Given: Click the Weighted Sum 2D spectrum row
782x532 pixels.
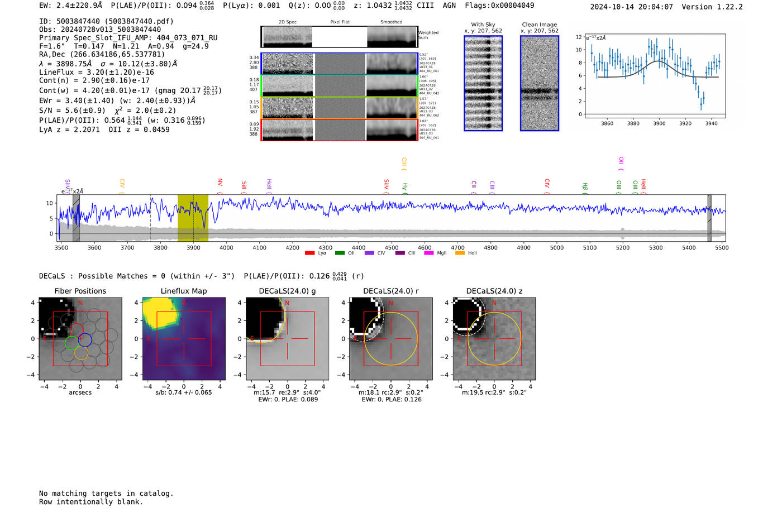Looking at the screenshot, I should pyautogui.click(x=340, y=37).
